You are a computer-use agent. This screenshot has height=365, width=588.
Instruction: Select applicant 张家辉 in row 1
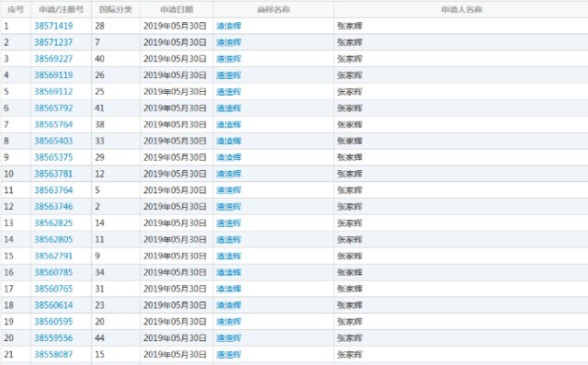349,26
